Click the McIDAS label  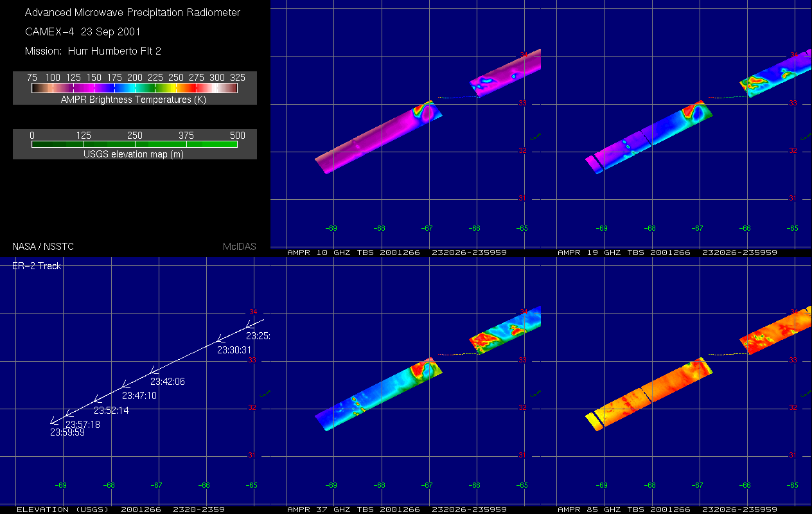click(x=240, y=247)
